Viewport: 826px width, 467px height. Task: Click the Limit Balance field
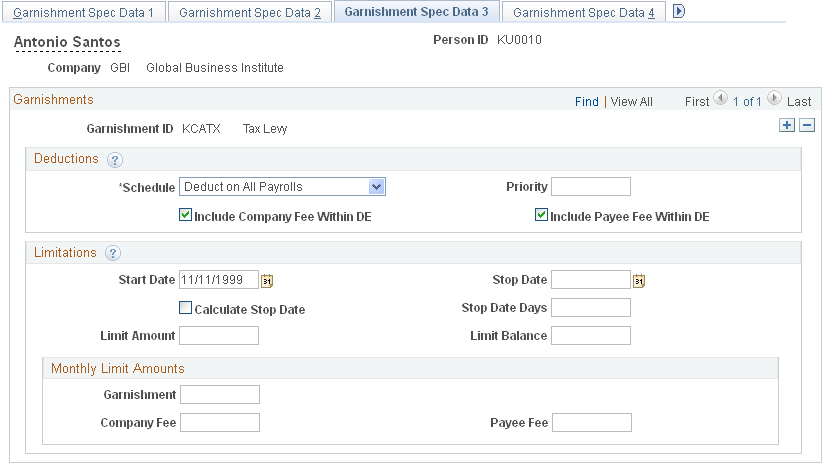591,336
